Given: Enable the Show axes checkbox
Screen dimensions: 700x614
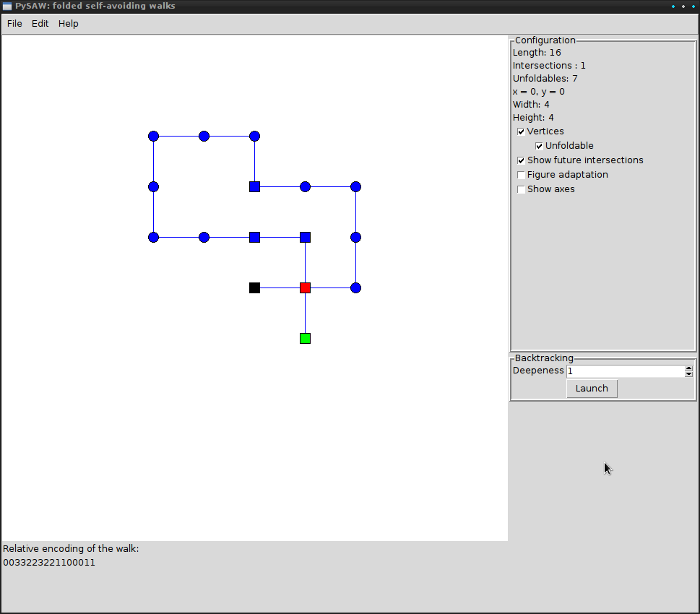Looking at the screenshot, I should pos(522,189).
